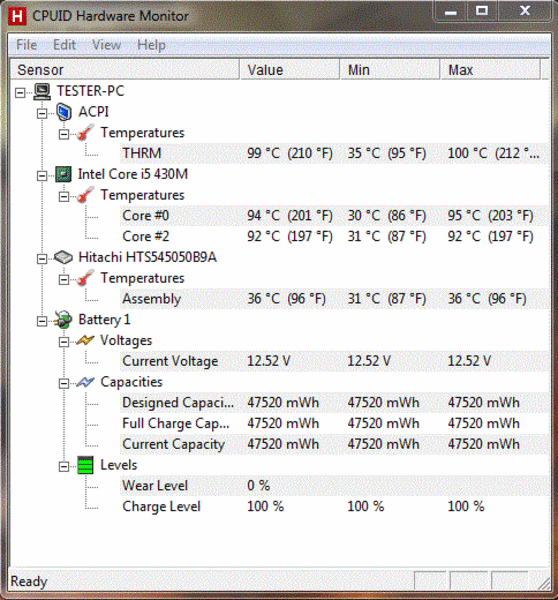Select the Battery 1 label
The width and height of the screenshot is (558, 600).
click(x=104, y=320)
